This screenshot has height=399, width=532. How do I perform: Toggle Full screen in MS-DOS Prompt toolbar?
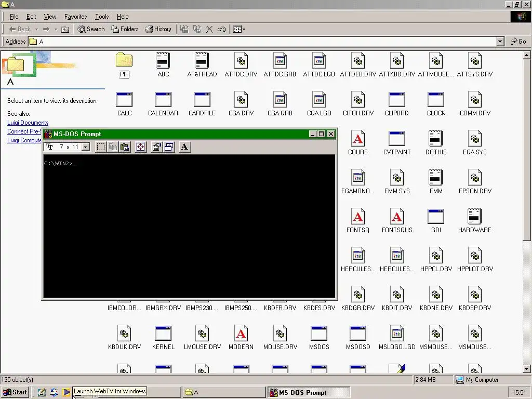(140, 147)
